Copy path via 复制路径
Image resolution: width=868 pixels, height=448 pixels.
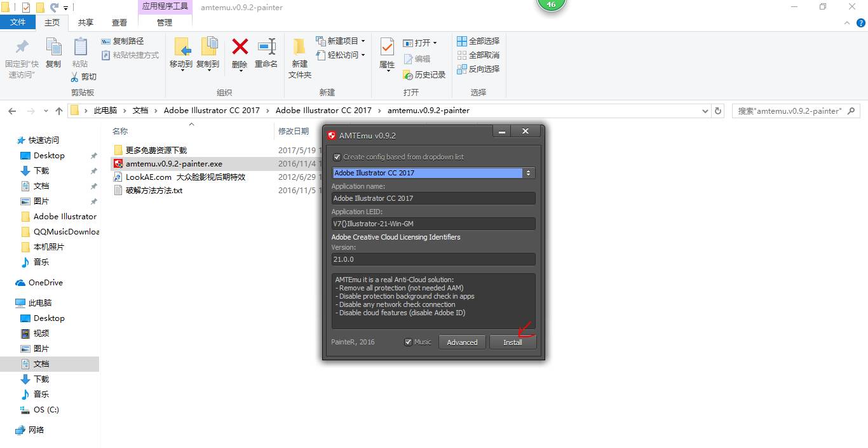click(123, 41)
